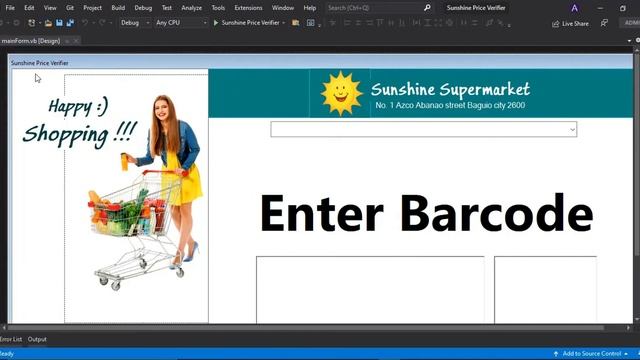The image size is (640, 360).
Task: Close the mainForm.vb [Design] tab
Action: coord(76,41)
